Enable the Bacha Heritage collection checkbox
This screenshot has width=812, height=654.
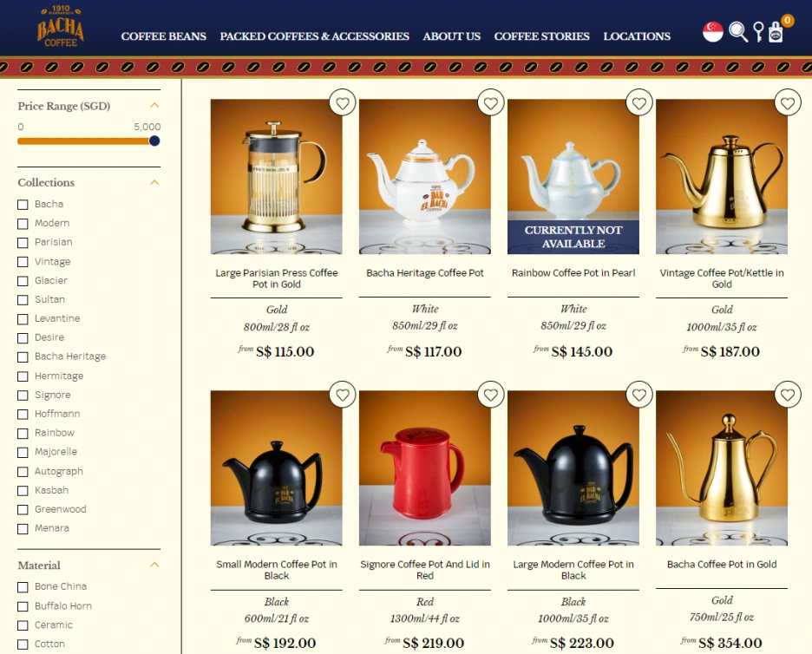[23, 356]
